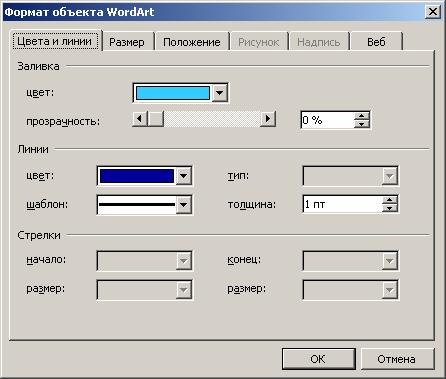Screen dimensions: 446x379
Task: Confirm with the OK button
Action: coord(319,359)
